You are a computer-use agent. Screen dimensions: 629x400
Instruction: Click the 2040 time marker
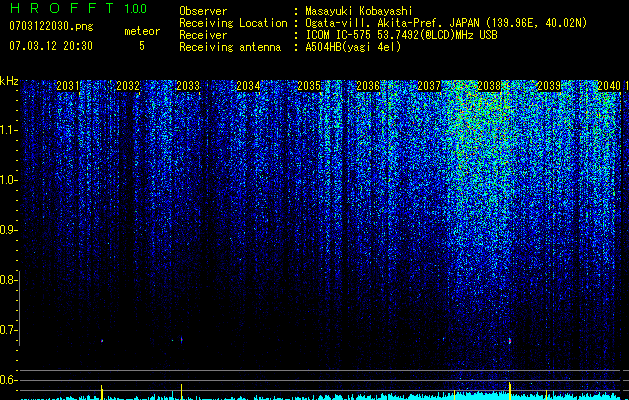click(x=609, y=86)
